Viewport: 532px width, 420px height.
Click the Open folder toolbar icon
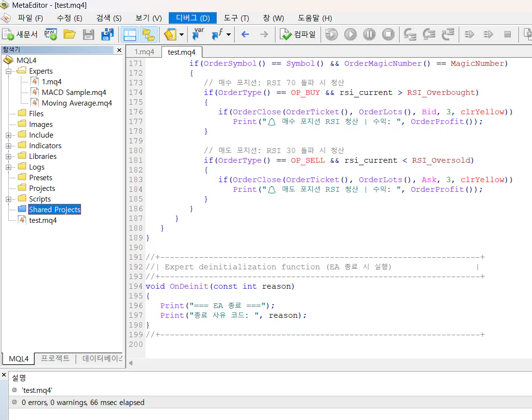coord(69,34)
